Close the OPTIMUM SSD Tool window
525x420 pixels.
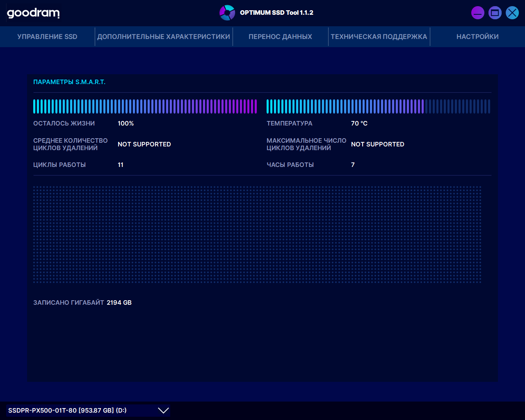(512, 13)
